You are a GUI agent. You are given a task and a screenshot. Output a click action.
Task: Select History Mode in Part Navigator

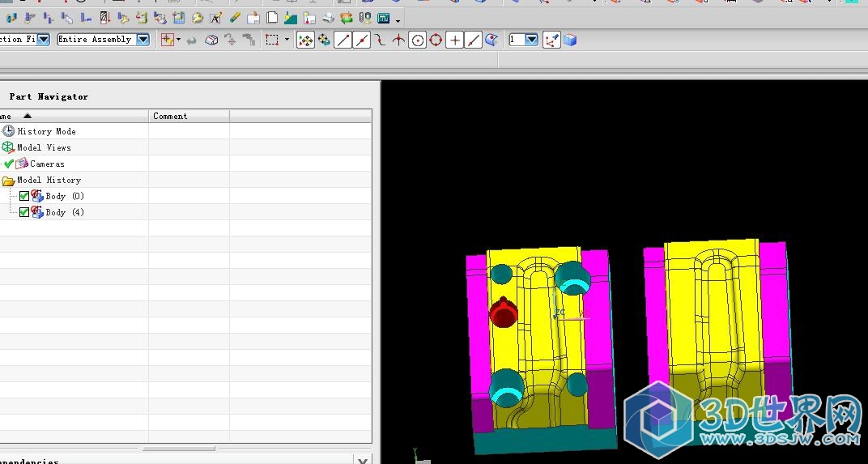pos(46,131)
